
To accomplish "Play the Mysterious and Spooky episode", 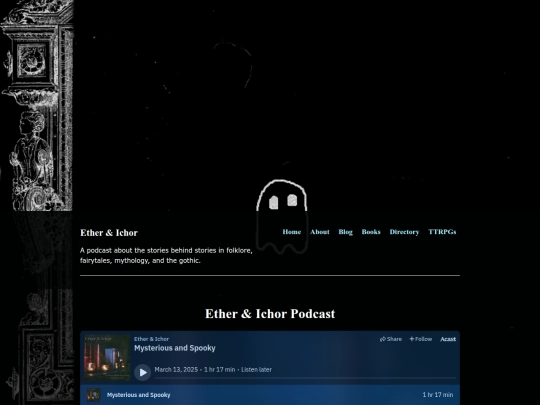I will pos(143,372).
